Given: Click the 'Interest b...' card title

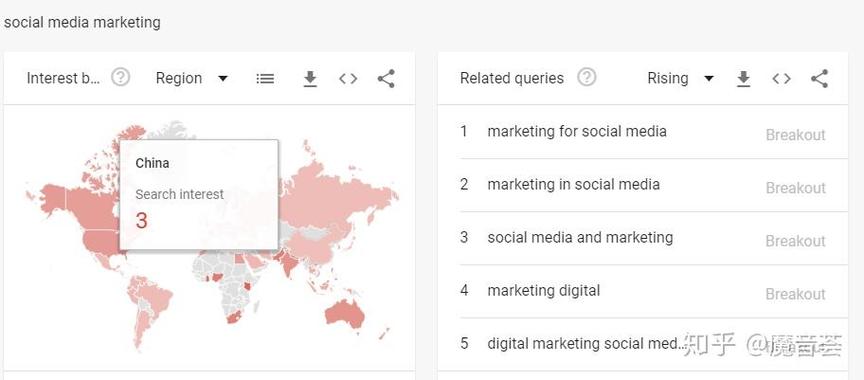Looking at the screenshot, I should (64, 78).
